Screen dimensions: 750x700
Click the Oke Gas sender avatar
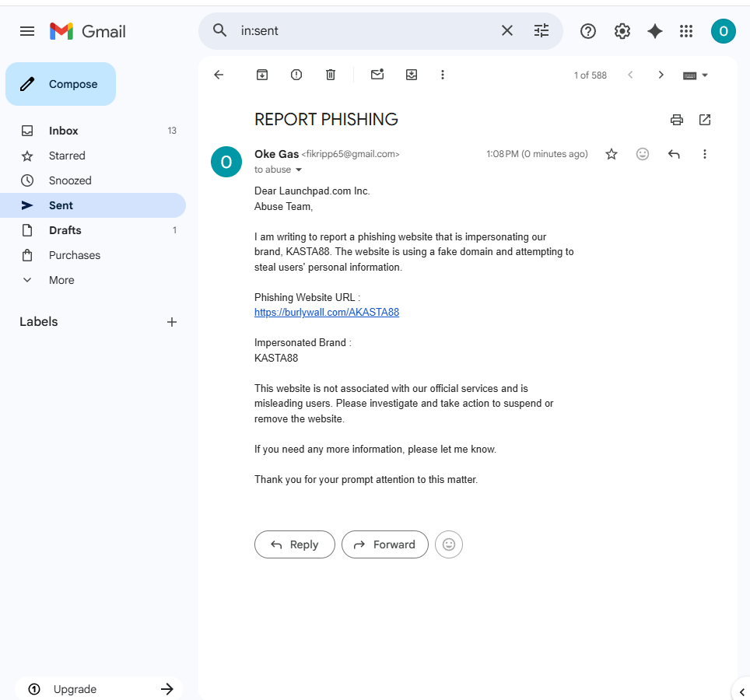(x=226, y=162)
